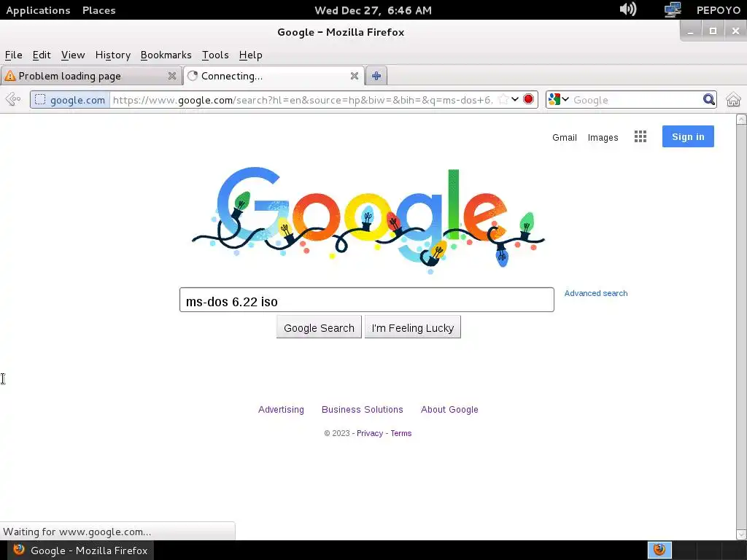Open the Google apps grid icon
Image resolution: width=747 pixels, height=560 pixels.
640,136
